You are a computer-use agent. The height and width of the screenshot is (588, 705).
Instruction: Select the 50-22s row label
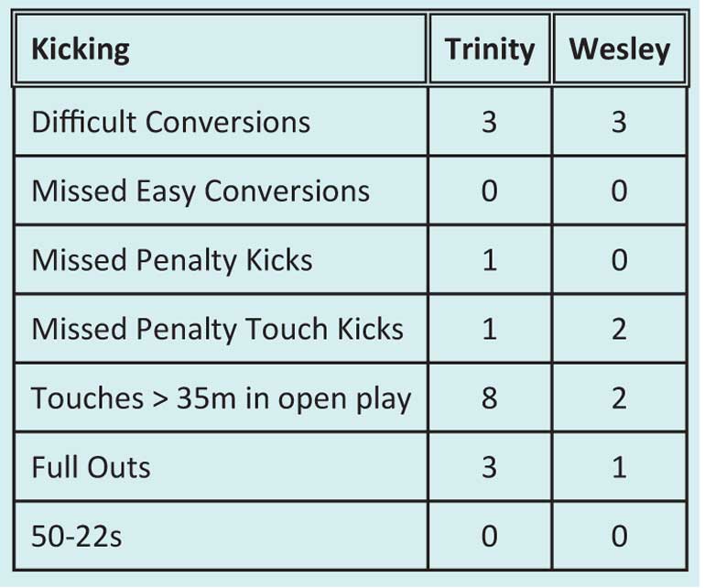click(x=76, y=537)
